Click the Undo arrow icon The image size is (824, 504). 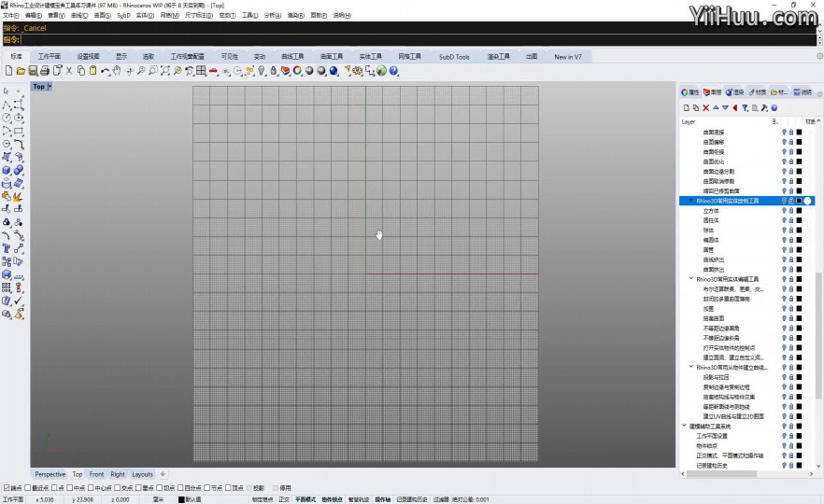pyautogui.click(x=105, y=71)
